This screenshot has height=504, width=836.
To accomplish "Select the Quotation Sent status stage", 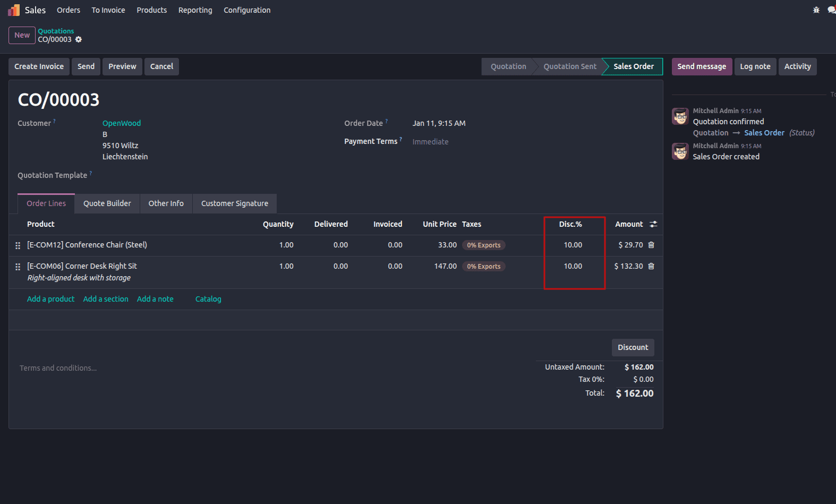I will [x=570, y=66].
